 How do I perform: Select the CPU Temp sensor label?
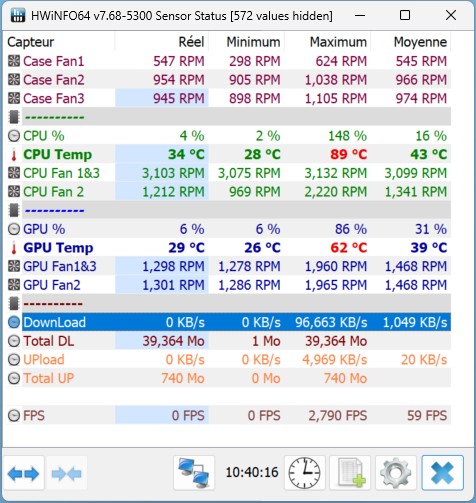(x=58, y=155)
